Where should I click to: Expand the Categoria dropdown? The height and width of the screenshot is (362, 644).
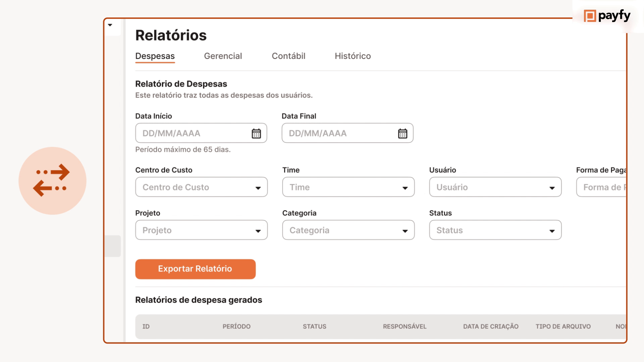(348, 230)
